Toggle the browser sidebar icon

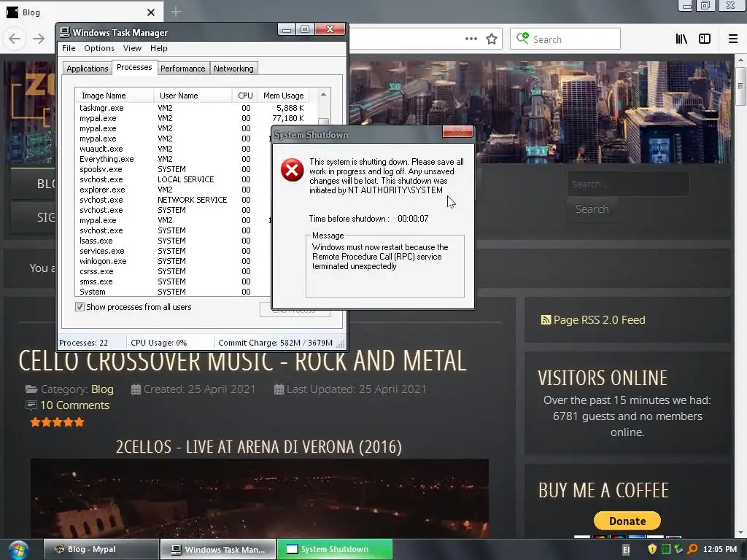pyautogui.click(x=705, y=39)
